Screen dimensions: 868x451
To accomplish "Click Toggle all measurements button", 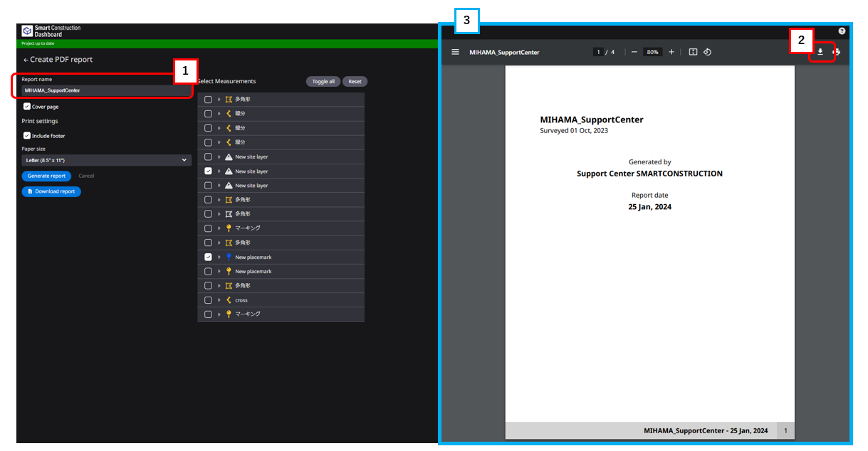I will [x=323, y=82].
